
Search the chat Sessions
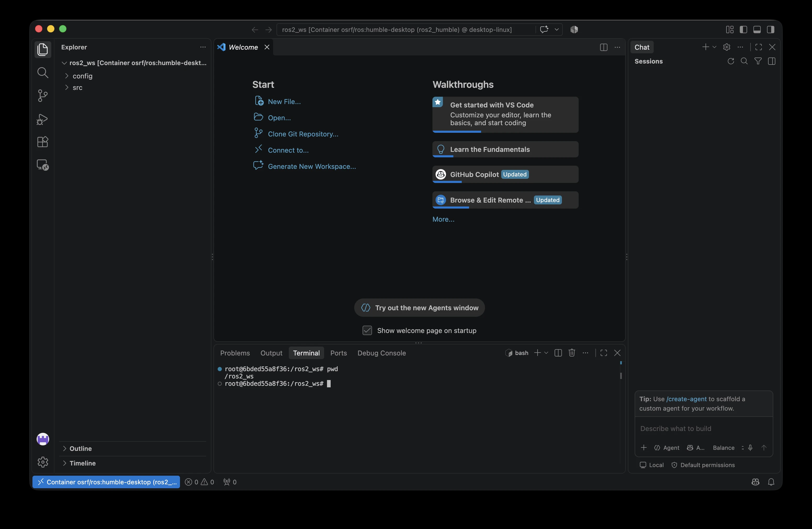coord(744,61)
